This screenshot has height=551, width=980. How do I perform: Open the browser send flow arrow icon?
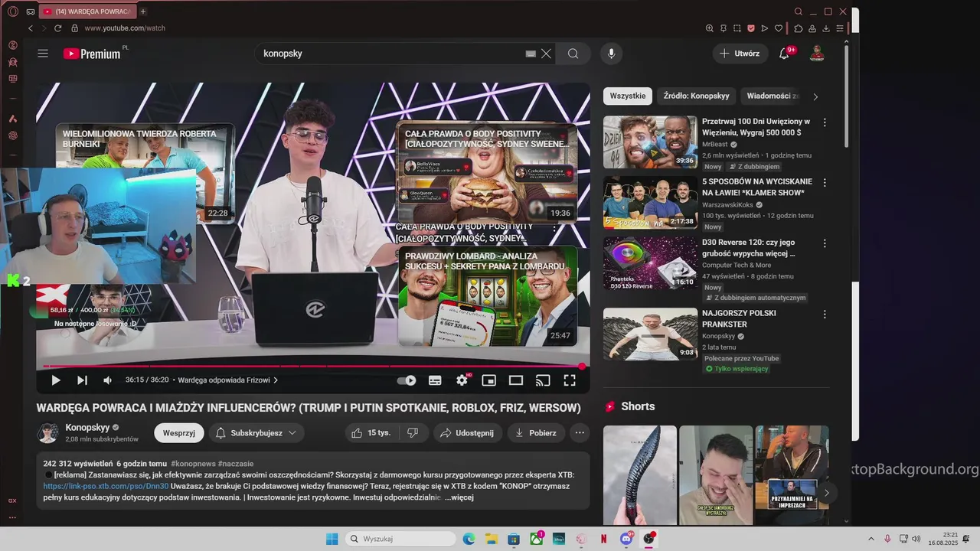[765, 28]
